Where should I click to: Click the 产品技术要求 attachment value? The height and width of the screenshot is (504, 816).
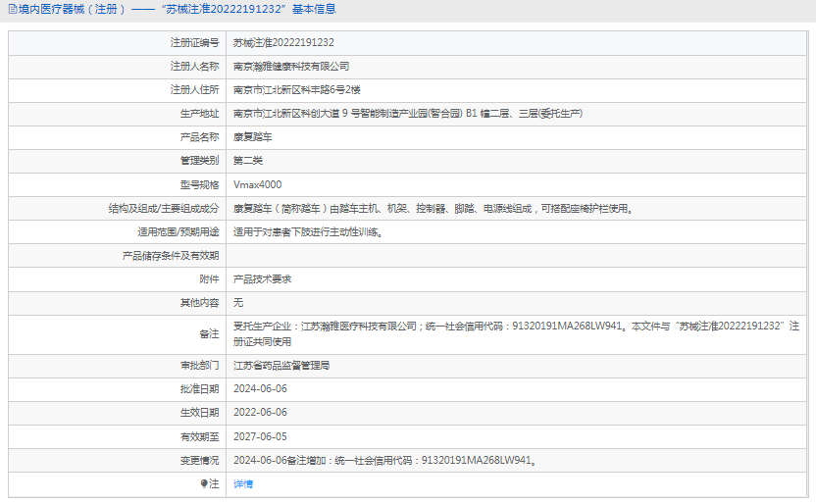coord(262,279)
